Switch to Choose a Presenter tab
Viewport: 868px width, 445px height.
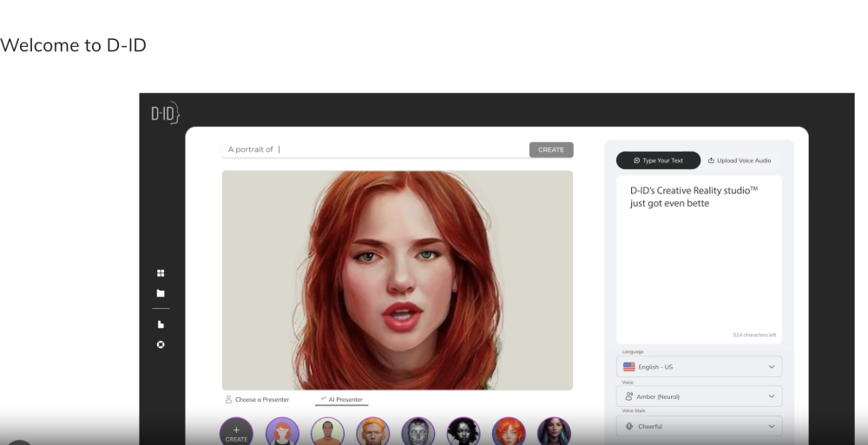[x=257, y=400]
